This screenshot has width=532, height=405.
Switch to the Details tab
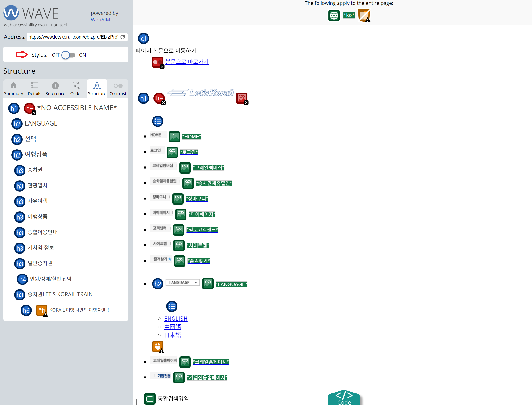tap(34, 89)
